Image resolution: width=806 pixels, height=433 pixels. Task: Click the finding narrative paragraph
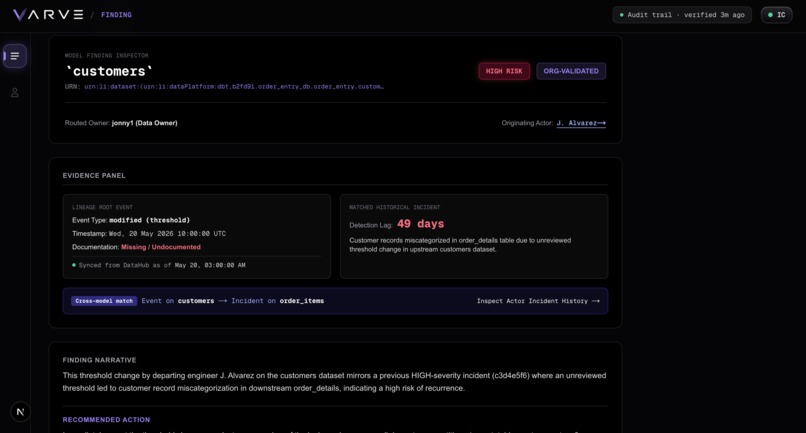334,382
